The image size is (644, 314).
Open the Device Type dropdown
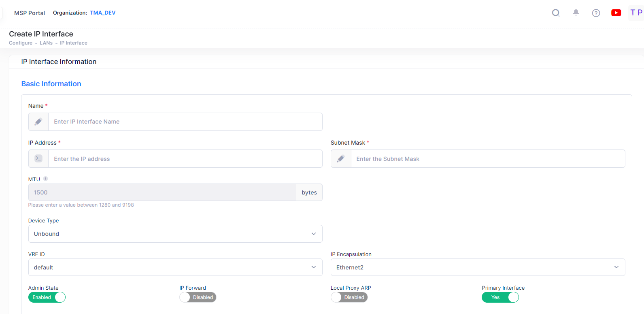(175, 234)
